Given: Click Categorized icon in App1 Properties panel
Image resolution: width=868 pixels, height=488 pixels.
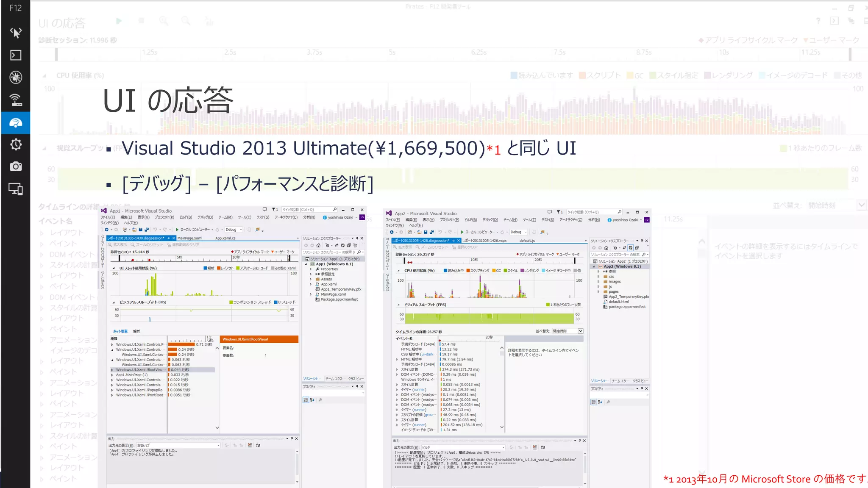Looking at the screenshot, I should click(306, 399).
